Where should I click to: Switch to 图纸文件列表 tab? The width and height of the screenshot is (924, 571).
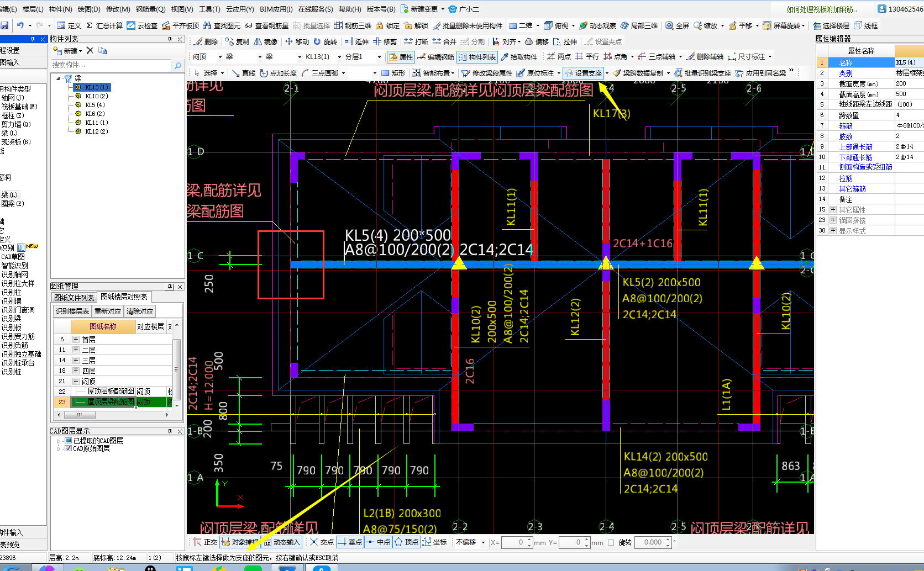coord(74,298)
